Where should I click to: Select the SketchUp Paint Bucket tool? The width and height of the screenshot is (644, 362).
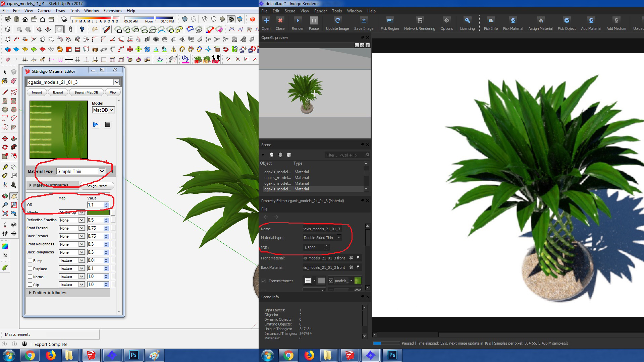coord(5,81)
